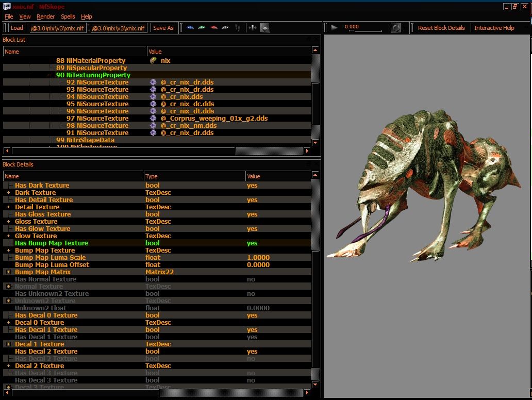Open the View menu
532x400 pixels.
tap(25, 16)
